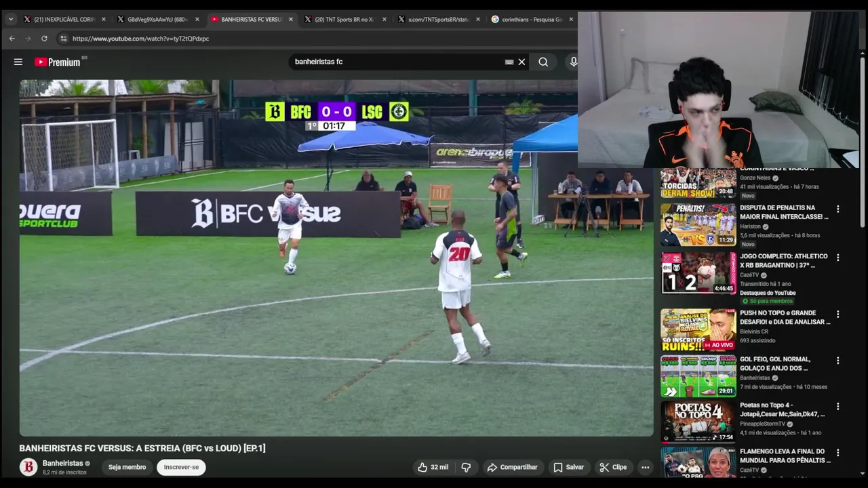Viewport: 868px width, 488px height.
Task: Click the browser address bar URL
Action: pyautogui.click(x=141, y=39)
